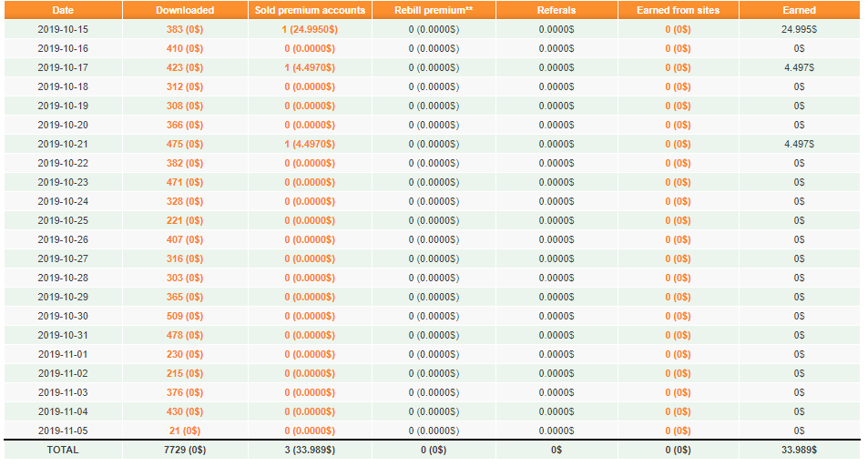Open the 365 (0$) downloaded value

pyautogui.click(x=185, y=297)
